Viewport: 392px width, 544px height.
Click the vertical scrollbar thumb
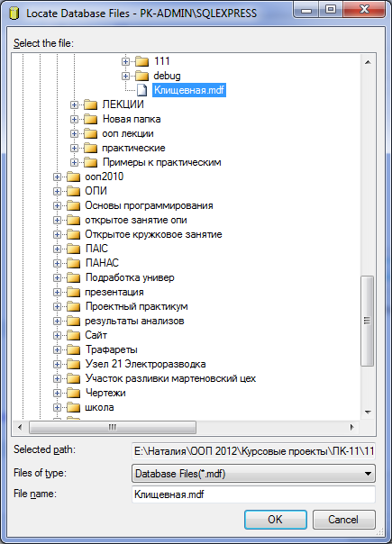(368, 321)
